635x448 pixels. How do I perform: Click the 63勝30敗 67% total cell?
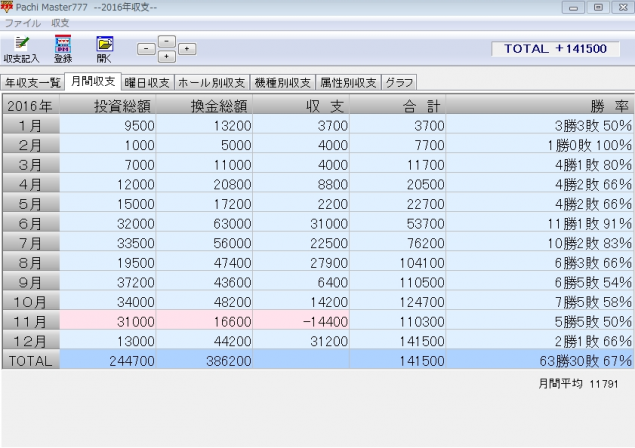(539, 361)
